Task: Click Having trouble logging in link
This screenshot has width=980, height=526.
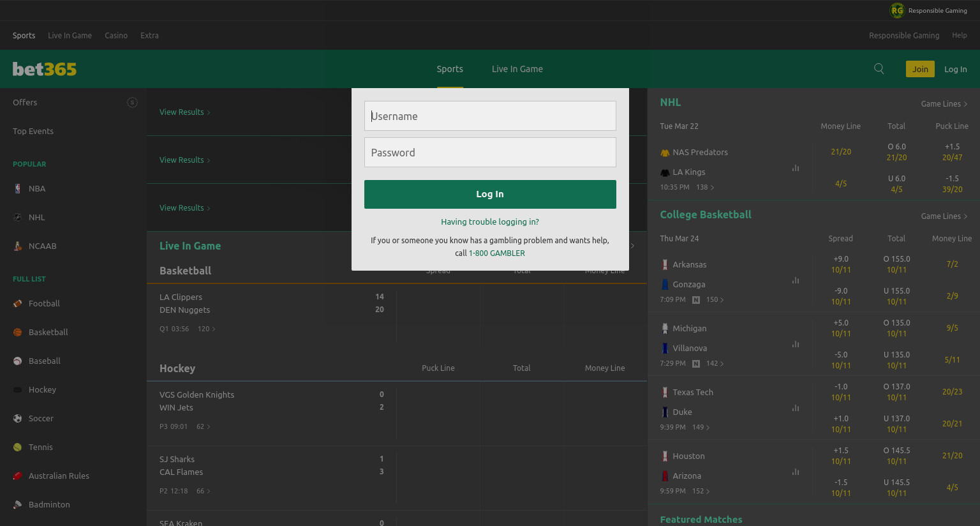Action: point(490,222)
